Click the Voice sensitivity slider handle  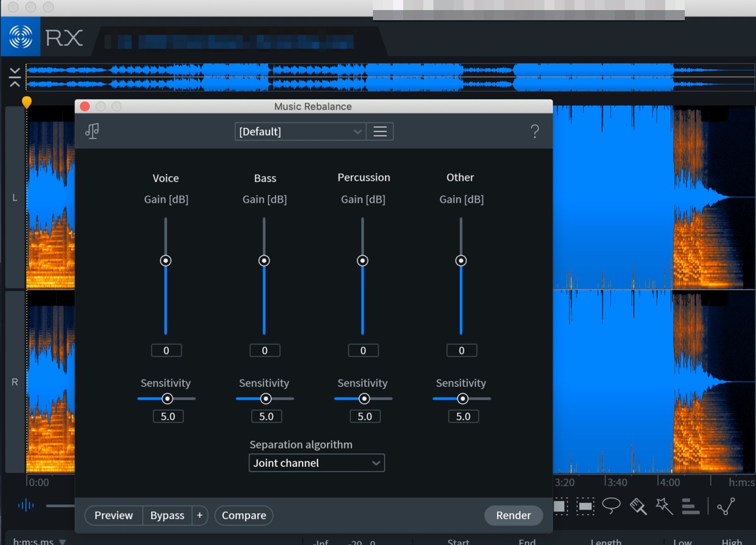pos(167,398)
